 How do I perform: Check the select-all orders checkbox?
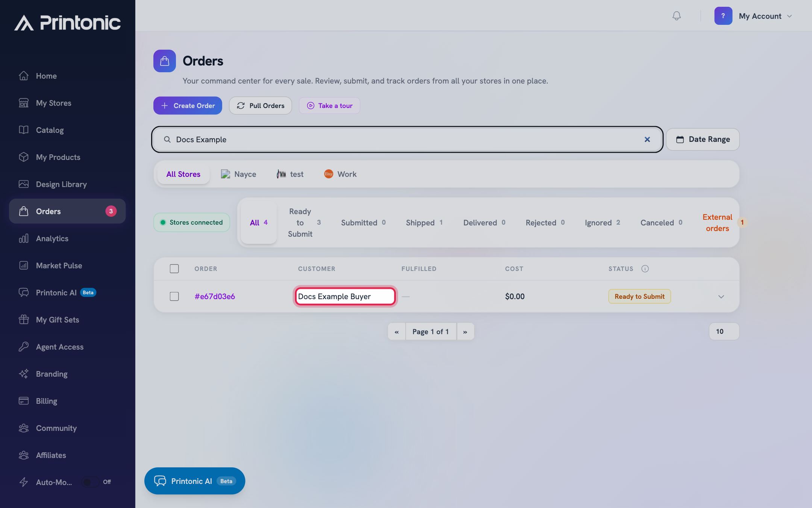click(x=174, y=269)
